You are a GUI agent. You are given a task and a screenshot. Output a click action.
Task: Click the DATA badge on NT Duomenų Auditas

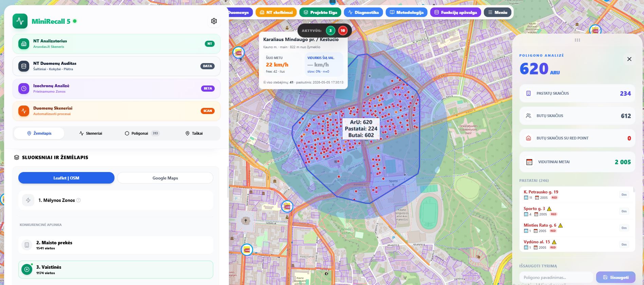tap(208, 66)
